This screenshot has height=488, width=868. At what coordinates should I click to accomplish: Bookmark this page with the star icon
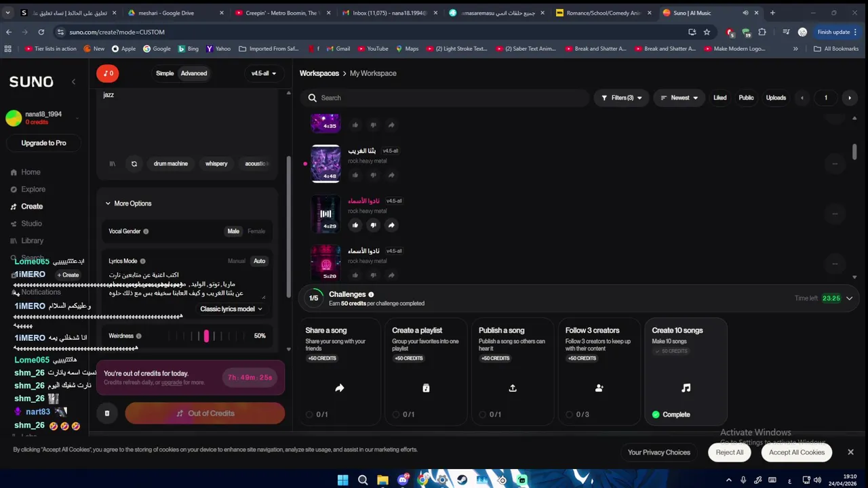(707, 32)
